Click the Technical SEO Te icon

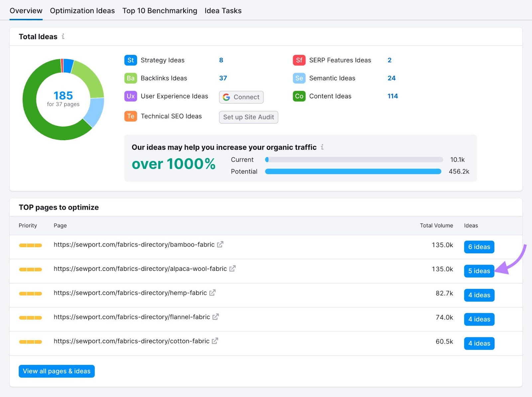coord(131,116)
